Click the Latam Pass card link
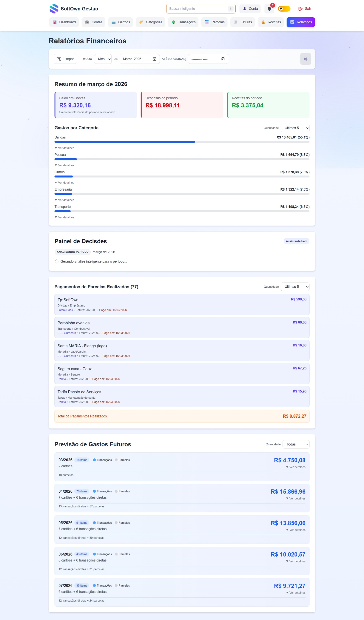Viewport: 364px width, 620px height. (65, 310)
